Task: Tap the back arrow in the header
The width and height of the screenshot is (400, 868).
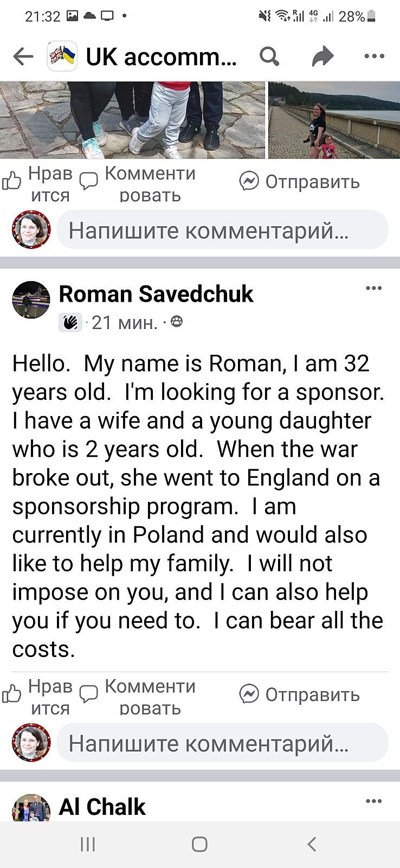Action: 23,56
